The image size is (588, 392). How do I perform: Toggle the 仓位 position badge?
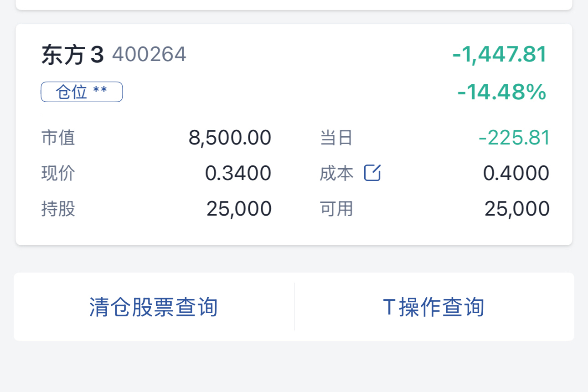(82, 92)
